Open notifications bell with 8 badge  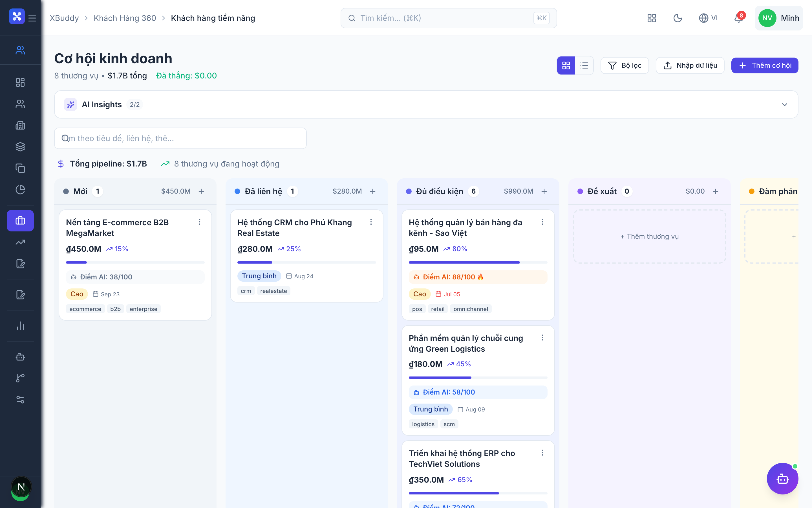click(x=739, y=18)
